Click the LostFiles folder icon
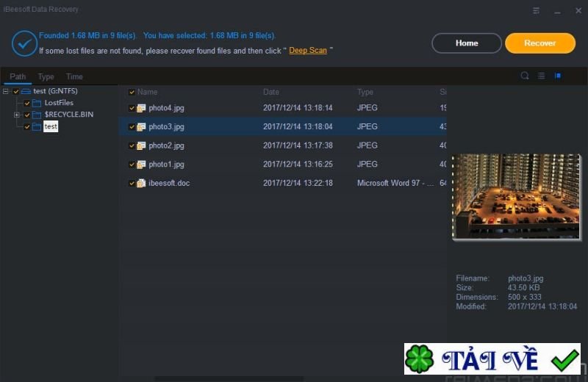The width and height of the screenshot is (588, 382). 37,103
